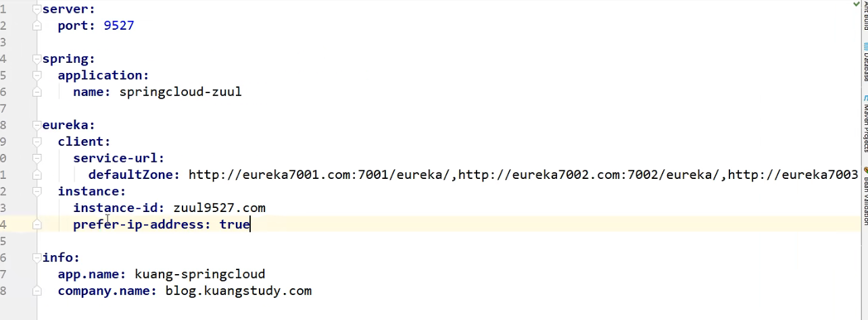This screenshot has width=868, height=320.
Task: Click the springcloud-zuul name value
Action: [x=180, y=92]
